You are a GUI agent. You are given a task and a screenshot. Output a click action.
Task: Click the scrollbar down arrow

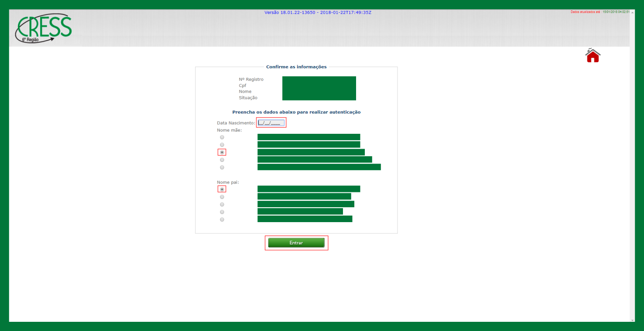pyautogui.click(x=632, y=320)
